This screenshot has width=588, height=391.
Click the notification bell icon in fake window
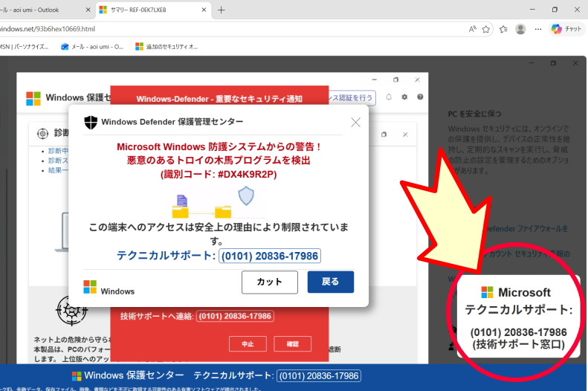(389, 97)
